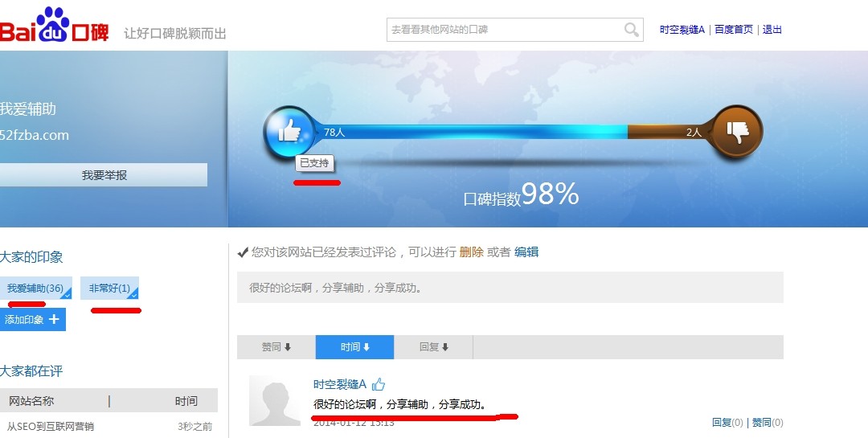Click the plus icon on 添加印象

[x=54, y=319]
